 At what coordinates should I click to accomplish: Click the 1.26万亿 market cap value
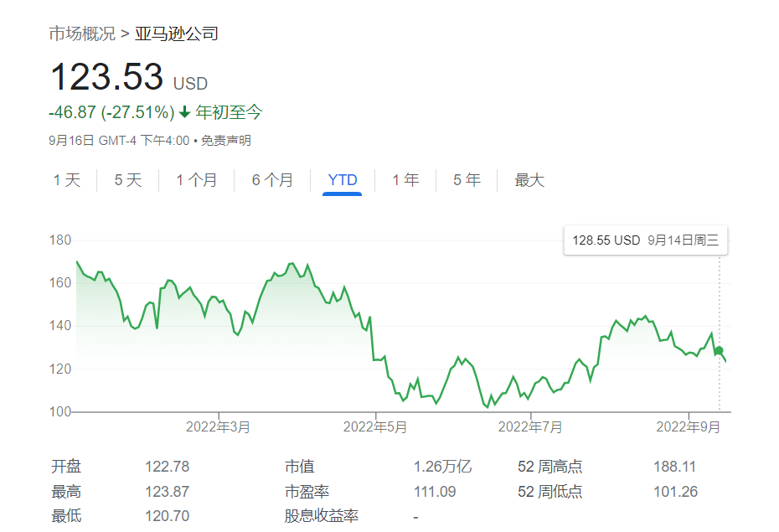(x=442, y=467)
